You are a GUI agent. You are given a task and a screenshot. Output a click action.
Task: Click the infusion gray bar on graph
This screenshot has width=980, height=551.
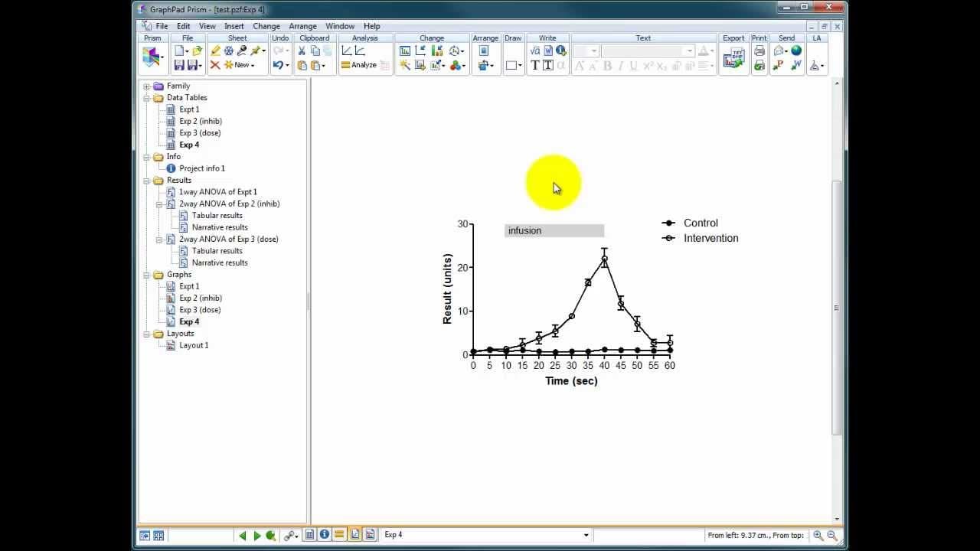tap(554, 230)
